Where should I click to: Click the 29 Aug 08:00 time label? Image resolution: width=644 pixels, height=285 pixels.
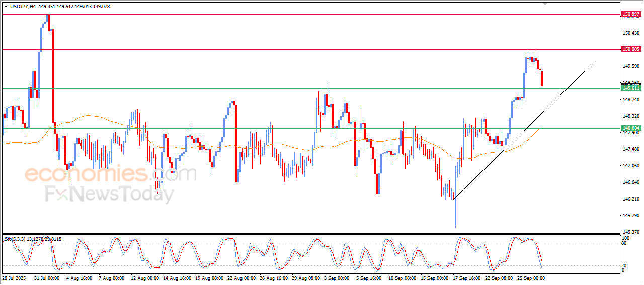coord(306,278)
